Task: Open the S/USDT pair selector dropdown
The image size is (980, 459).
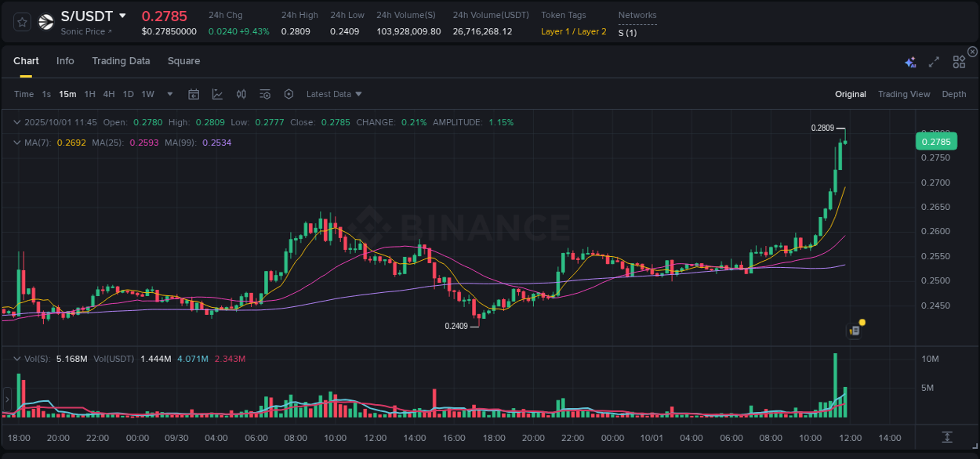Action: click(x=122, y=15)
